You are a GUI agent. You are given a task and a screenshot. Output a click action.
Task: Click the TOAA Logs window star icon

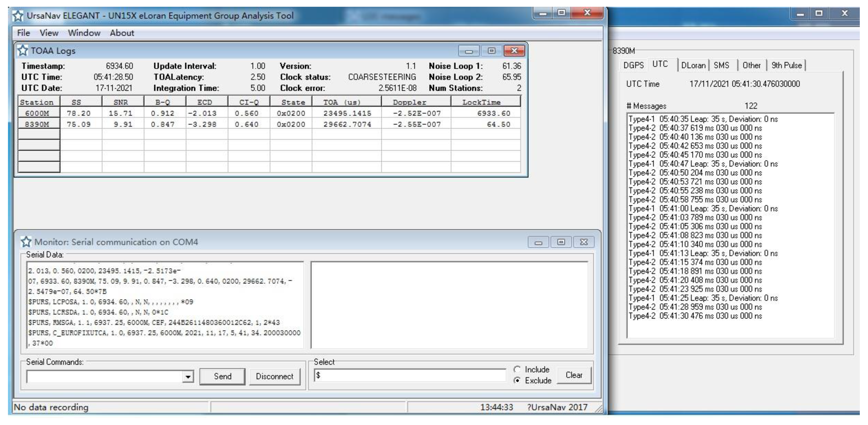click(x=23, y=51)
